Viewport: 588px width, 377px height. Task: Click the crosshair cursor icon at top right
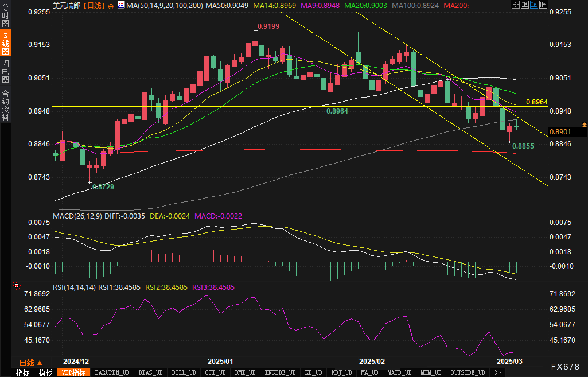tap(515, 5)
